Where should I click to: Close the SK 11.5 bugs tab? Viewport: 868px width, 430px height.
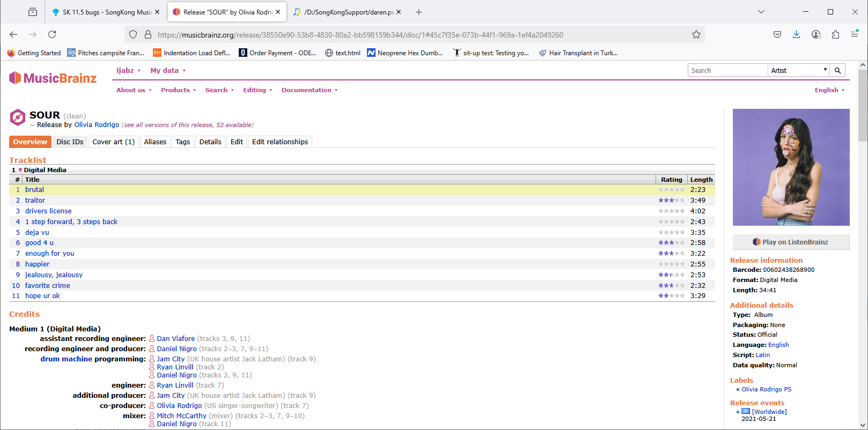pos(157,12)
